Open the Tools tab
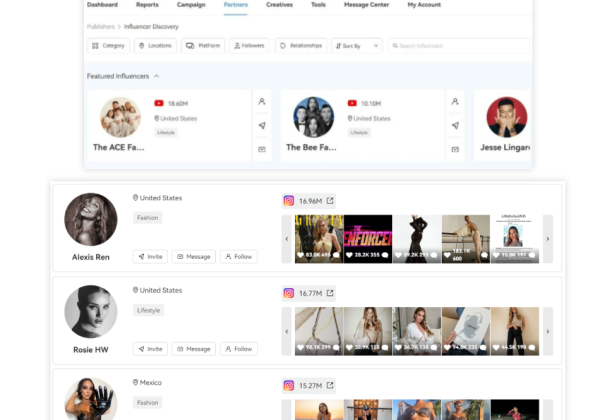The image size is (600, 420). click(x=318, y=5)
